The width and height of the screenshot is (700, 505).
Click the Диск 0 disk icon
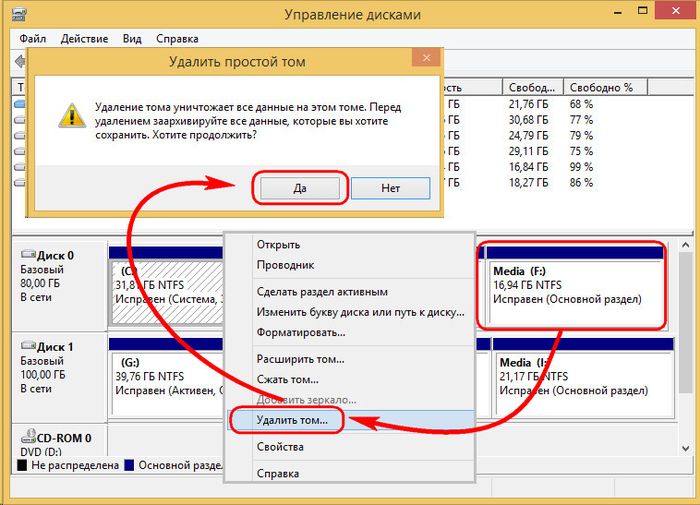coord(28,255)
